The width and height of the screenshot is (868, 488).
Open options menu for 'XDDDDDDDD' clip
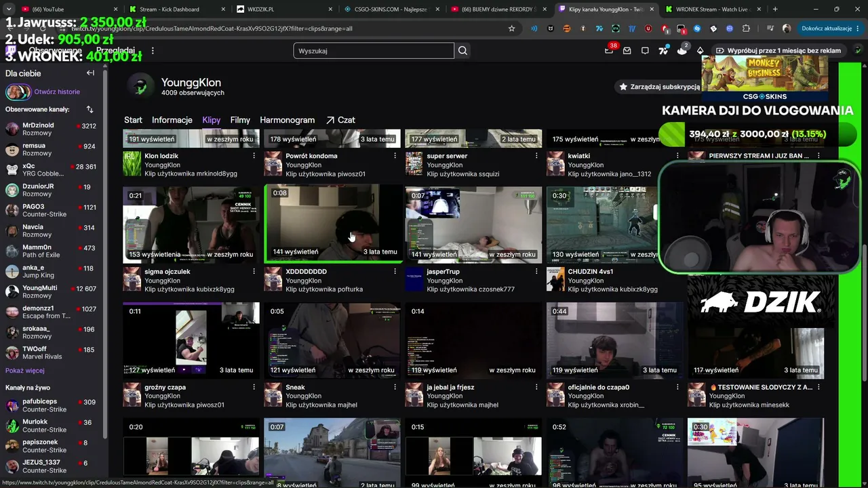pos(395,271)
